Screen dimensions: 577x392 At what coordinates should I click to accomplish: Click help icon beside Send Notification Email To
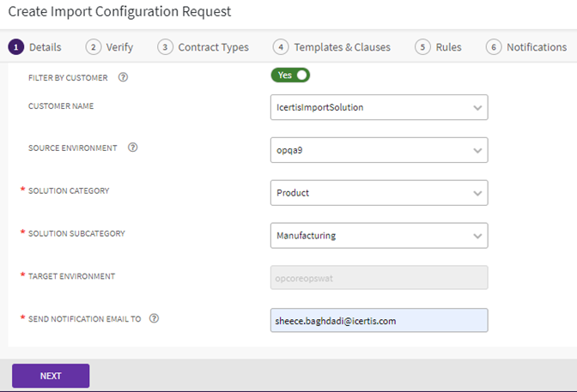155,318
